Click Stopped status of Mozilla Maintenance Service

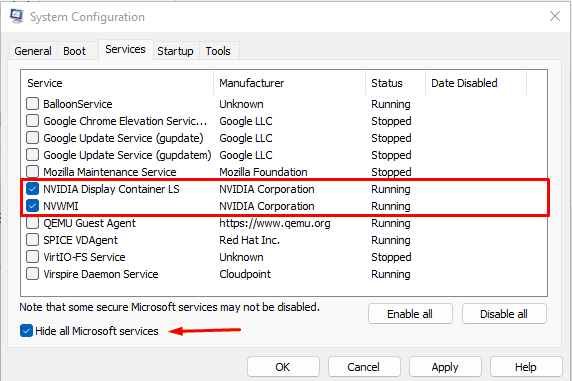click(391, 172)
